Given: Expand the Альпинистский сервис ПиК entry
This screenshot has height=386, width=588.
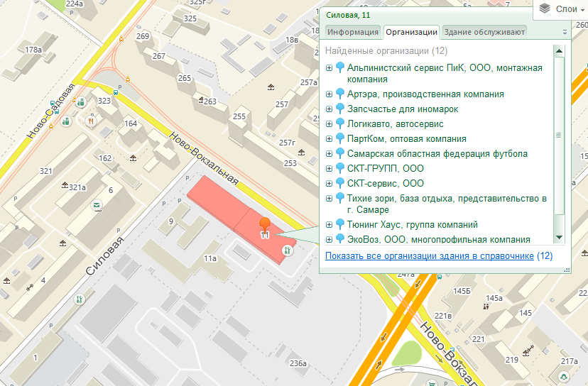Looking at the screenshot, I should [329, 68].
